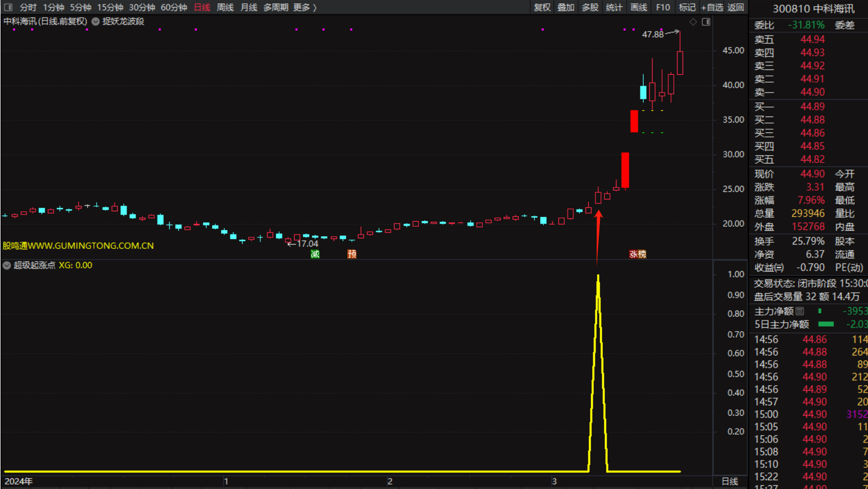Open the list icon next to 主力净额
The image size is (868, 489).
(800, 311)
